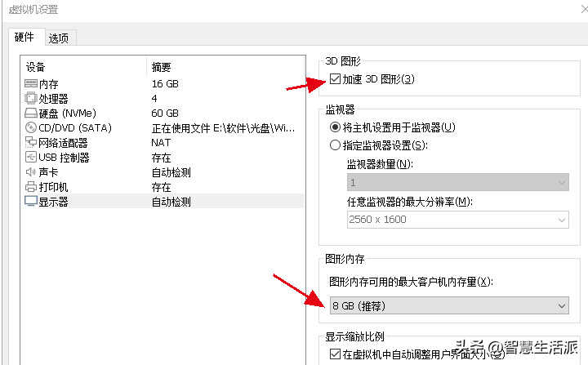Click the 任意监视器的最大分辨率 label

409,202
